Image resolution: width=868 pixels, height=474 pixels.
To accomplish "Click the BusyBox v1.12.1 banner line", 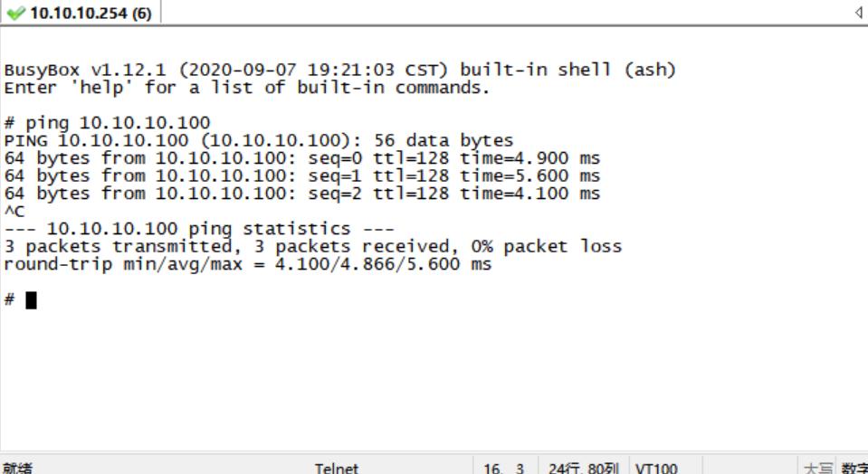I will pyautogui.click(x=339, y=70).
